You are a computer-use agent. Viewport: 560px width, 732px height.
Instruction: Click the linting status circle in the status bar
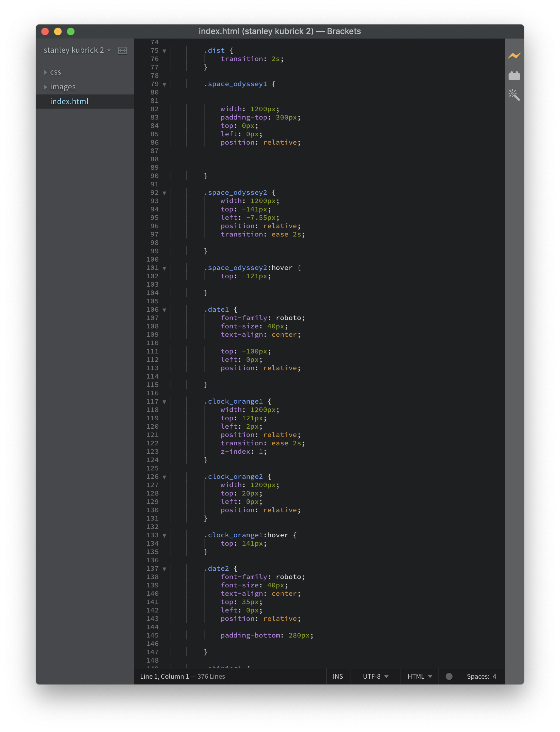tap(449, 676)
